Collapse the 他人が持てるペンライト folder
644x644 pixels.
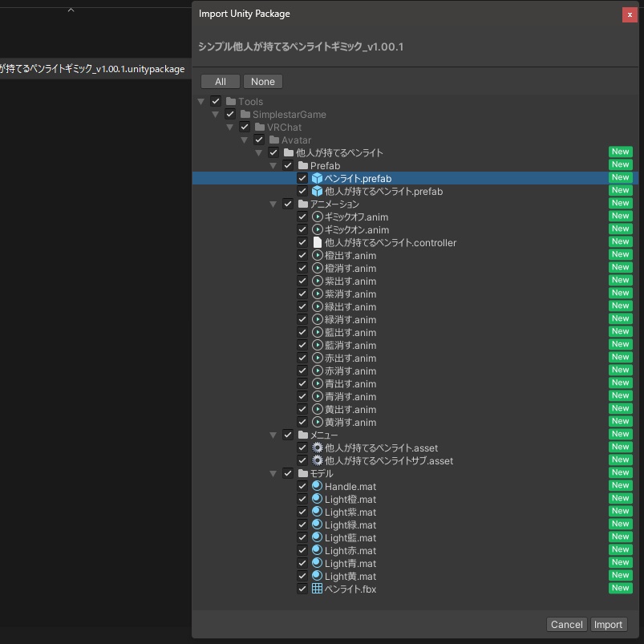pyautogui.click(x=258, y=153)
